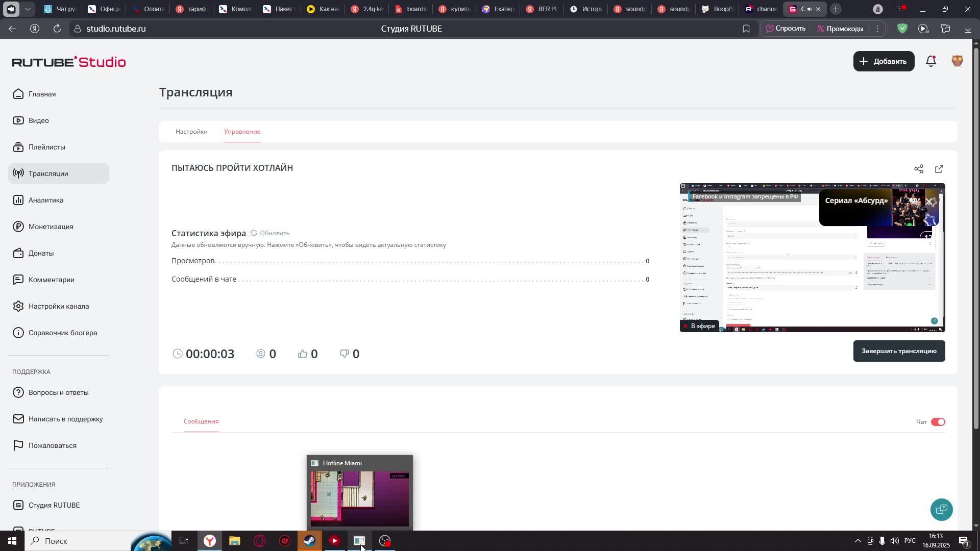The image size is (980, 551).
Task: Show hidden system tray icons
Action: [x=857, y=541]
